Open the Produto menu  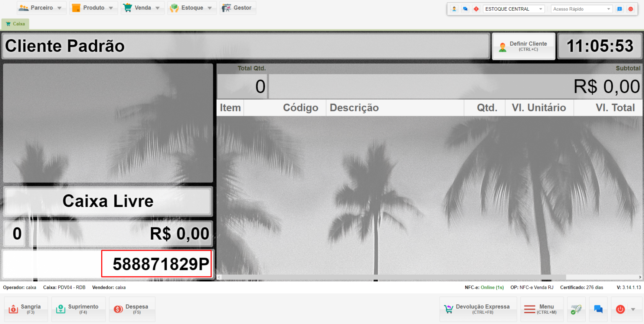(x=94, y=8)
